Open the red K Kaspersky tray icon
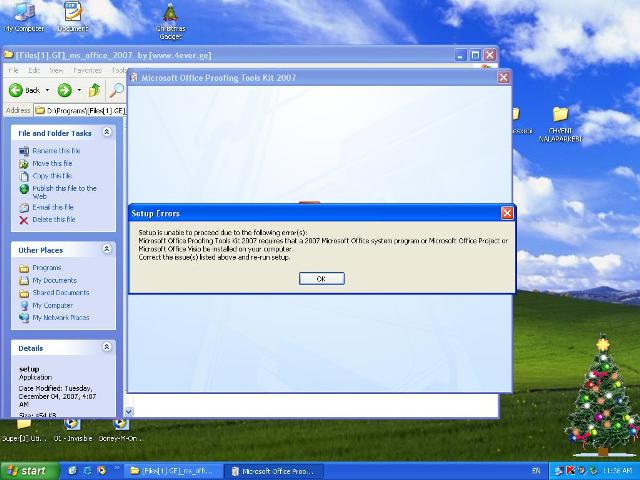This screenshot has width=640, height=480. [x=571, y=471]
